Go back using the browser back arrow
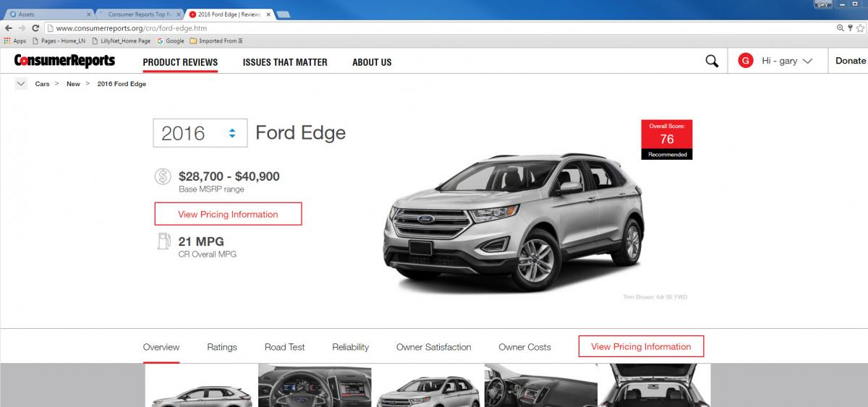Screen dimensions: 868x407 tap(8, 28)
